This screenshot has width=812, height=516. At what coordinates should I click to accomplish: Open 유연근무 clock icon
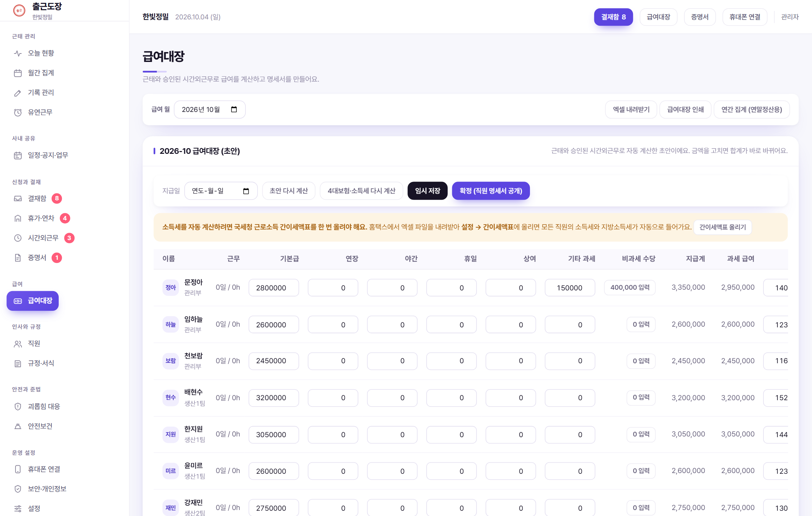click(x=18, y=112)
